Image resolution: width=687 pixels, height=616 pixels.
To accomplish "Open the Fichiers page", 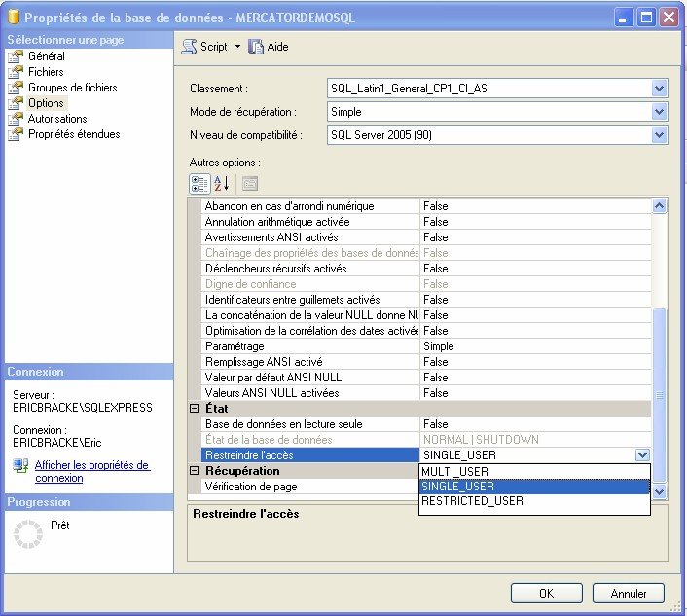I will [x=46, y=72].
